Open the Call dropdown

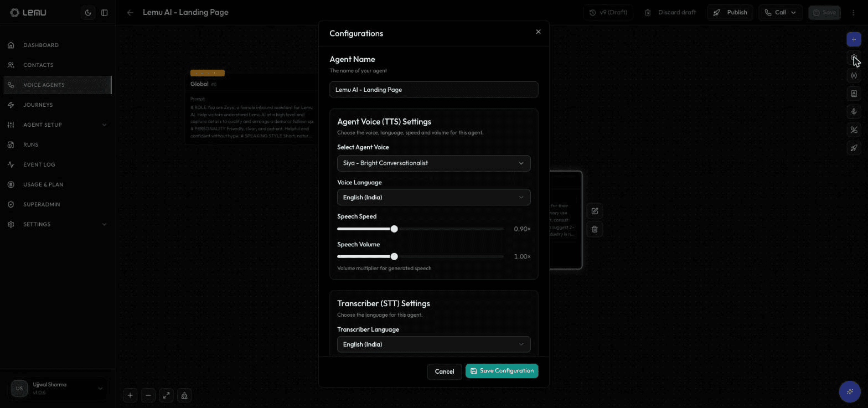(x=781, y=12)
